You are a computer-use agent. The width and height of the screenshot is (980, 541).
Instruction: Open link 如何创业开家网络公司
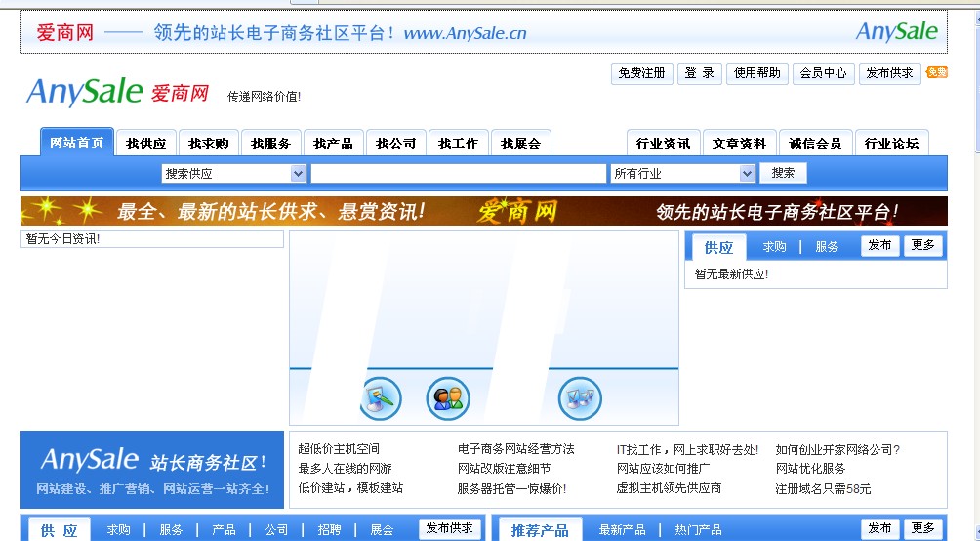pos(837,449)
